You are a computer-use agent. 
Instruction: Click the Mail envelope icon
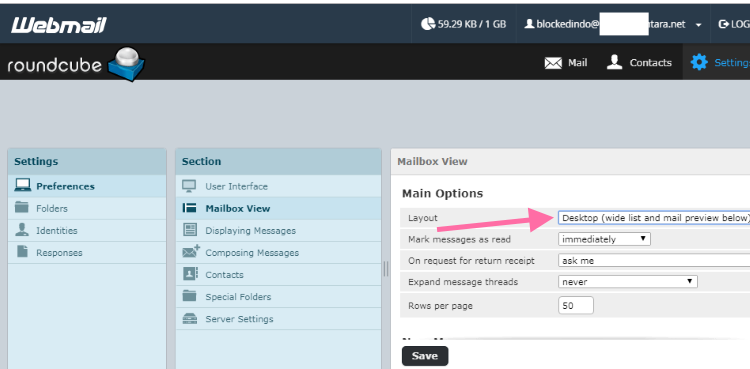pyautogui.click(x=553, y=63)
